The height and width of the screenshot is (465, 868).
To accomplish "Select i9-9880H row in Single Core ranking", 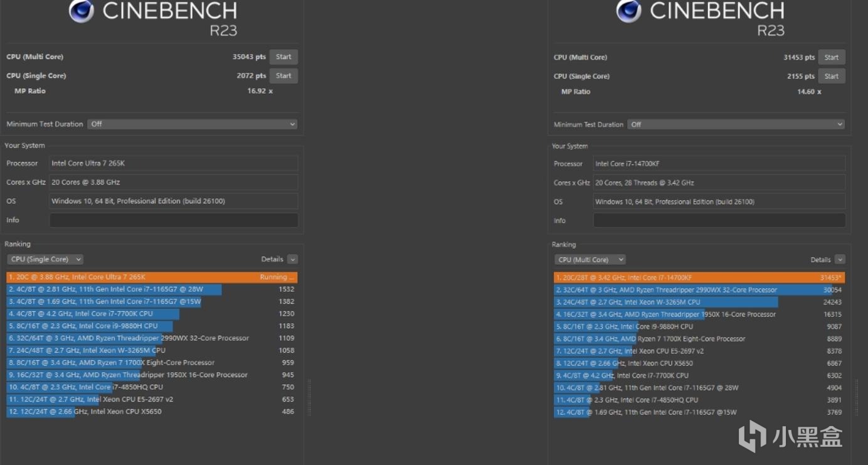I will point(152,326).
